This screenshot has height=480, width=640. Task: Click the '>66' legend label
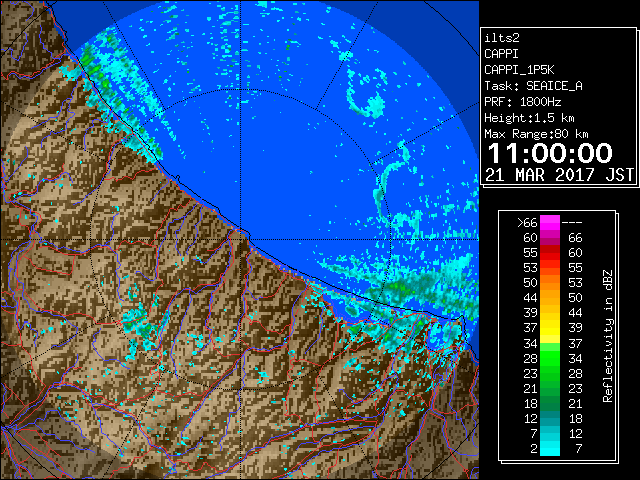tap(527, 223)
